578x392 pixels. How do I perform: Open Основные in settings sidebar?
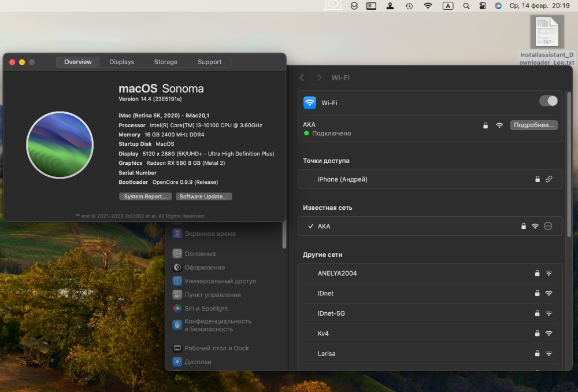pos(194,254)
